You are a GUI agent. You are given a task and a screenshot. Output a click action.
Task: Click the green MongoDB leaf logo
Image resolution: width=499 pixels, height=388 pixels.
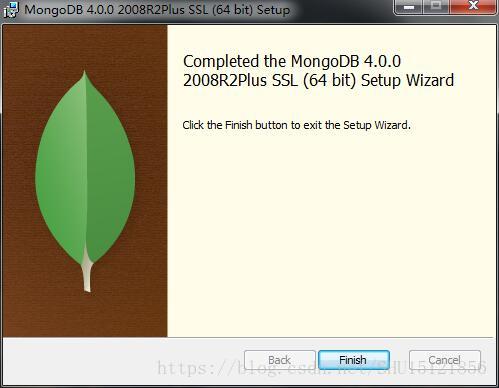point(85,182)
